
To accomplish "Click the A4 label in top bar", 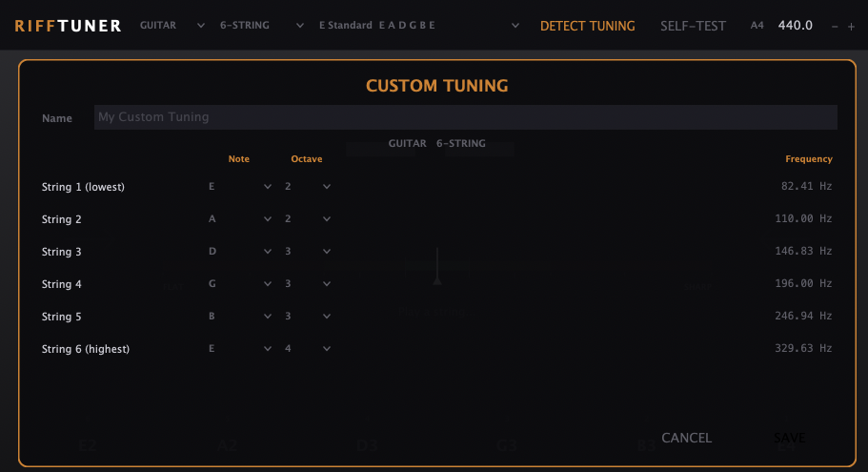I will click(x=757, y=26).
